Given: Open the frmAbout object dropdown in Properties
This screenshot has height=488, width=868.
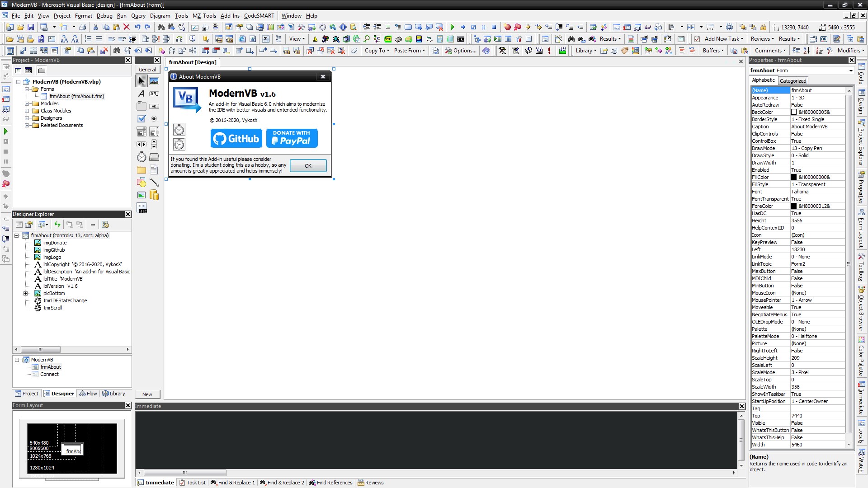Looking at the screenshot, I should 850,70.
